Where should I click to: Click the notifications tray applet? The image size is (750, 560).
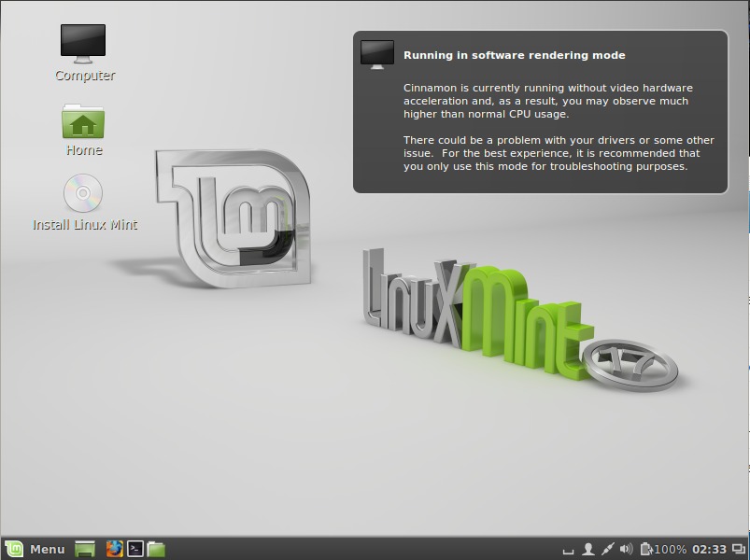coord(568,551)
